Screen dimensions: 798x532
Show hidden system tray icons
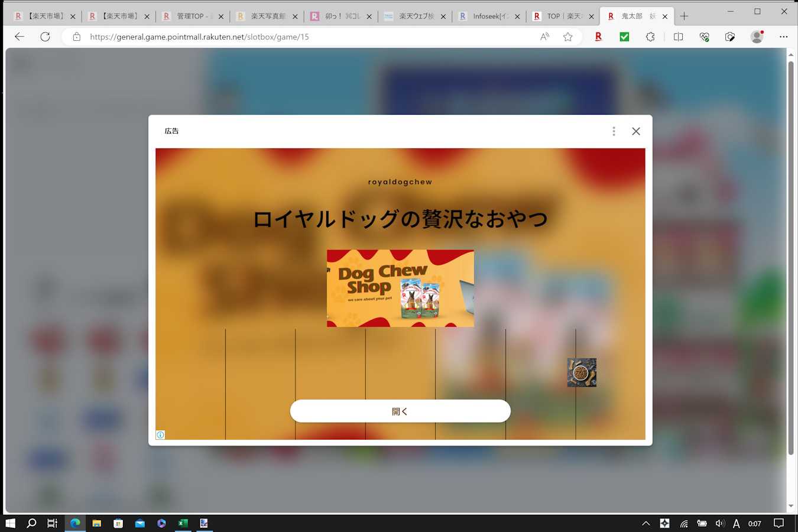tap(646, 523)
